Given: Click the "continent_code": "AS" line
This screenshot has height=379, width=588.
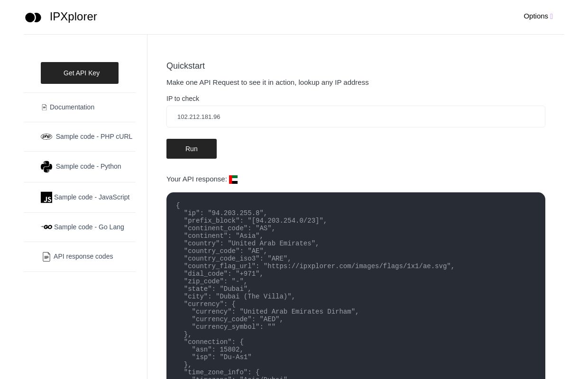Looking at the screenshot, I should pyautogui.click(x=230, y=228).
